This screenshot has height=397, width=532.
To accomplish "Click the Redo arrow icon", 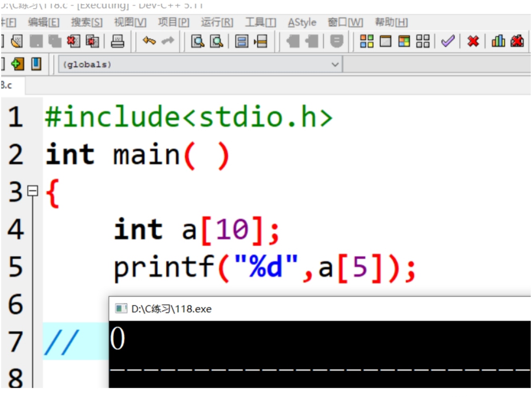I will pyautogui.click(x=168, y=41).
